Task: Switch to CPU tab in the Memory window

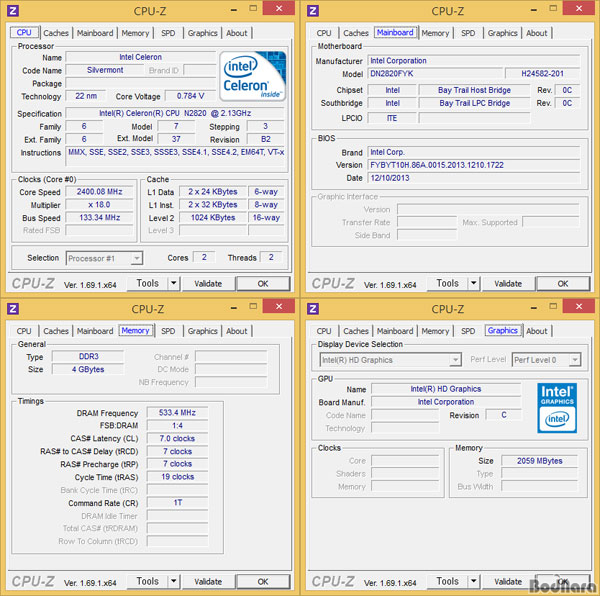Action: (24, 331)
